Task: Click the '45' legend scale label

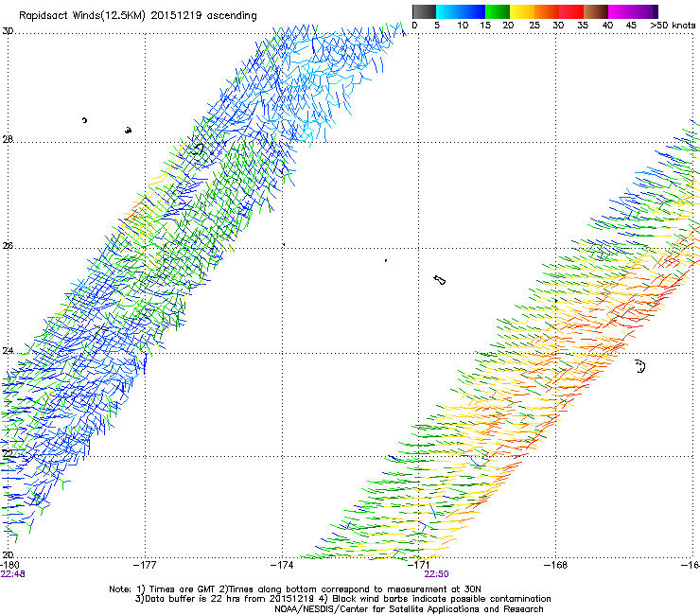Action: (631, 26)
